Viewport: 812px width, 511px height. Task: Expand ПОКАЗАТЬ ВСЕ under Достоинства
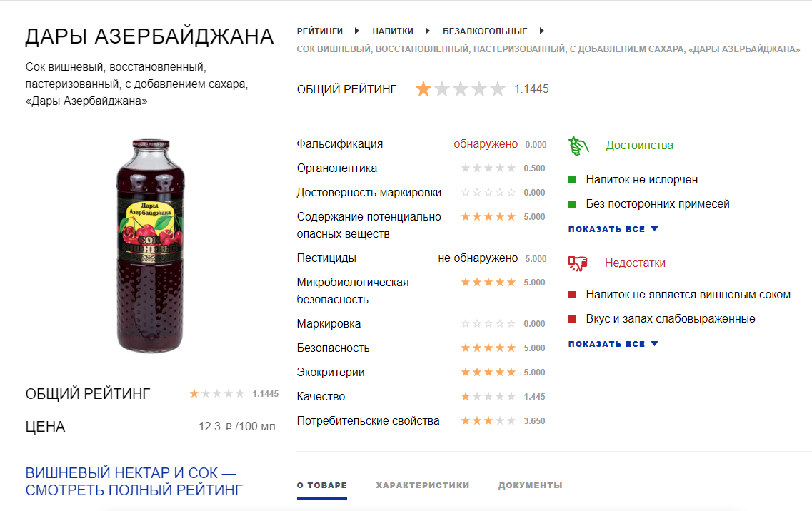613,229
